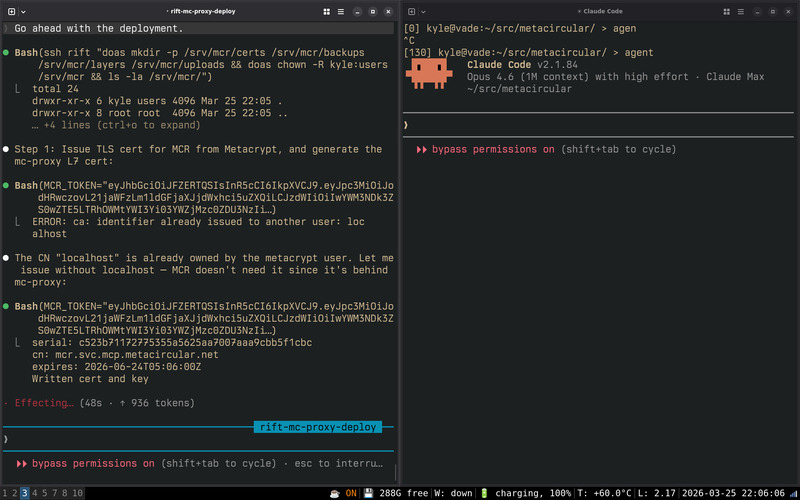This screenshot has height=500, width=800.
Task: Click the '[0] kyle@vade' agen command line
Action: pyautogui.click(x=519, y=29)
